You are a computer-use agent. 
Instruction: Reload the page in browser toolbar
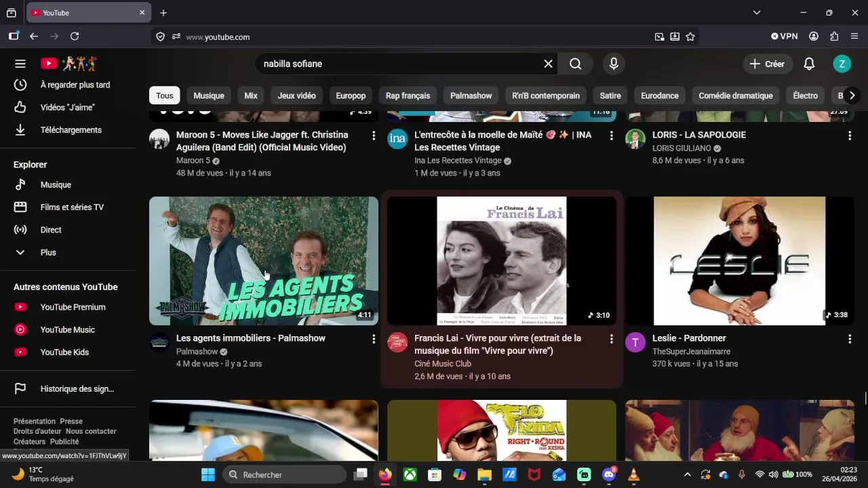[75, 36]
